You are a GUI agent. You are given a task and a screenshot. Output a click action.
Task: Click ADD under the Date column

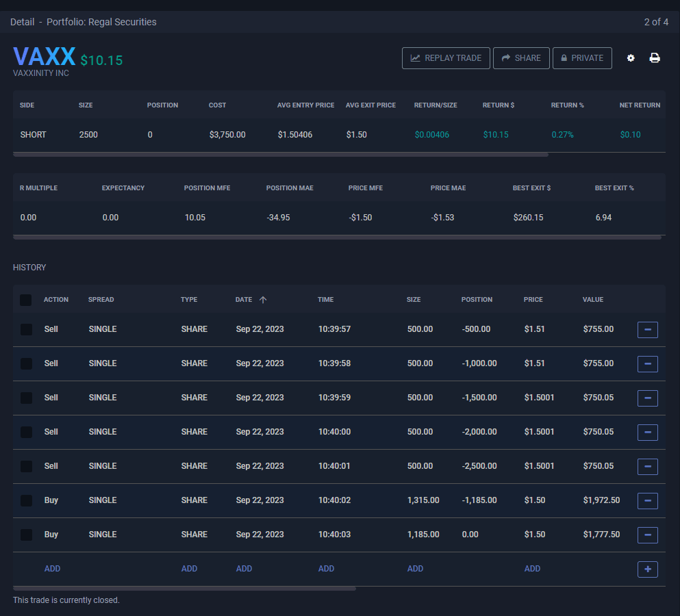[x=244, y=569]
